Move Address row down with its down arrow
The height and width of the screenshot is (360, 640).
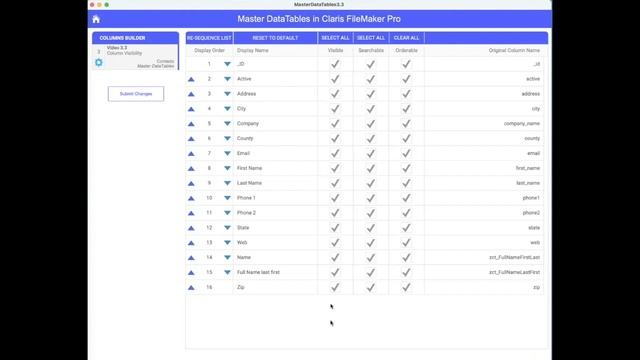pyautogui.click(x=227, y=94)
